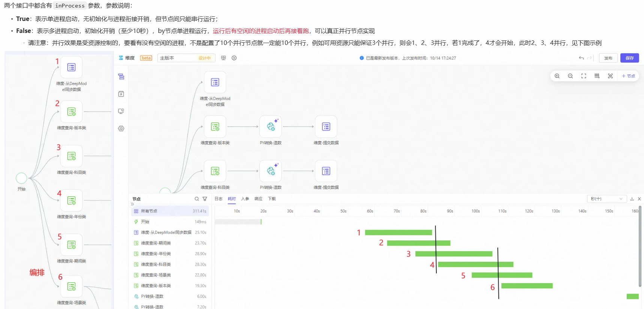Click the zoom out magnifier icon
This screenshot has height=309, width=644.
pos(570,76)
